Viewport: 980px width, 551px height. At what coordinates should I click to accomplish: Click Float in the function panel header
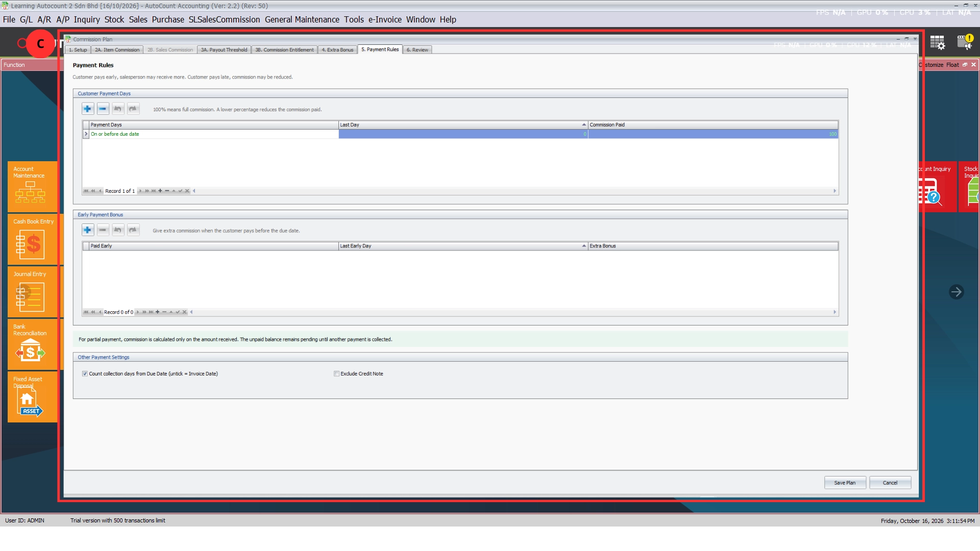(x=952, y=65)
